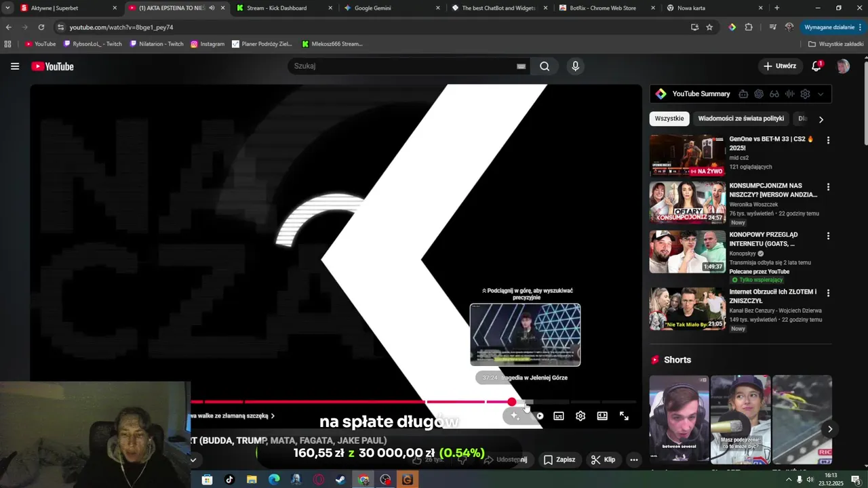Image resolution: width=868 pixels, height=488 pixels.
Task: Toggle subtitles in the video player
Action: coord(559,416)
